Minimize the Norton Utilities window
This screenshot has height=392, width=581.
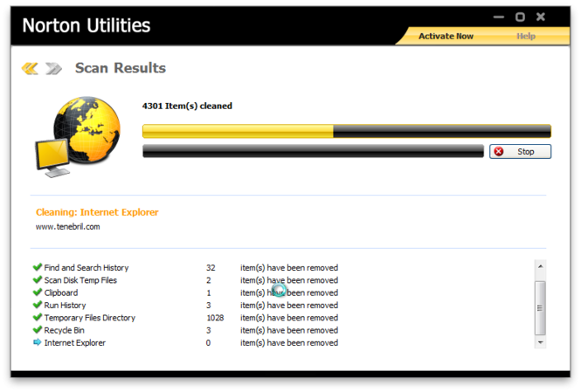(499, 17)
